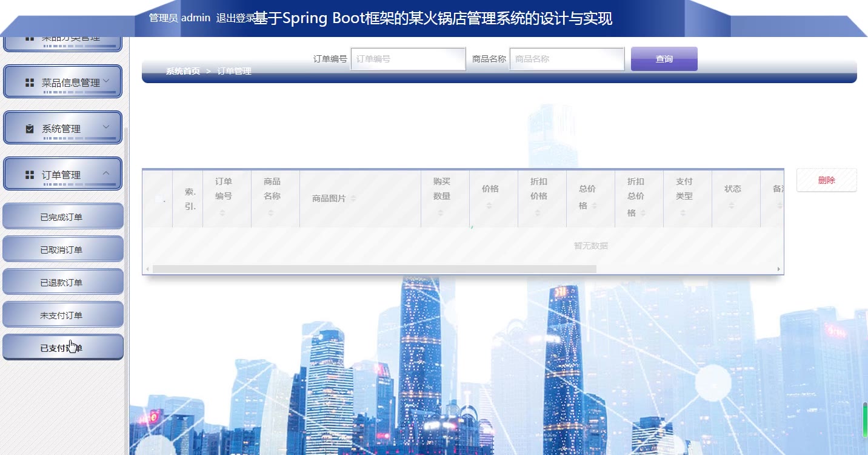Click the sort arrows under 价格 header
This screenshot has height=455, width=868.
point(489,206)
